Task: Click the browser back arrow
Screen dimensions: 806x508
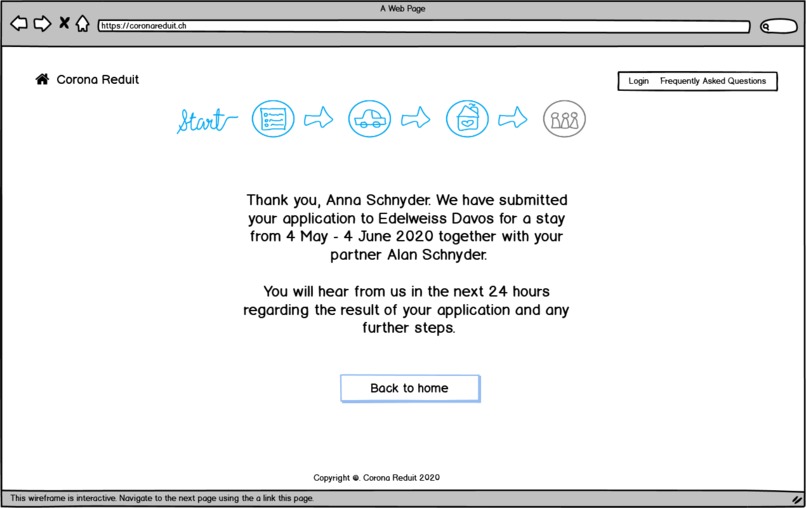Action: pyautogui.click(x=19, y=24)
